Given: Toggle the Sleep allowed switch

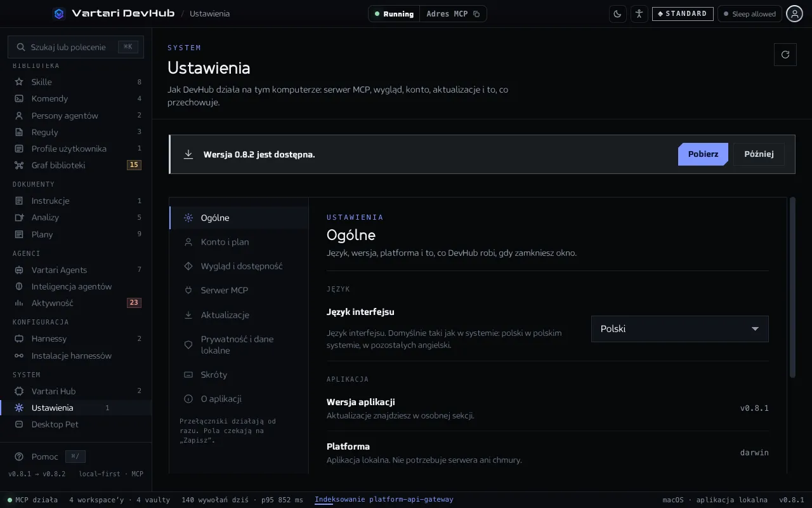Looking at the screenshot, I should click(750, 14).
